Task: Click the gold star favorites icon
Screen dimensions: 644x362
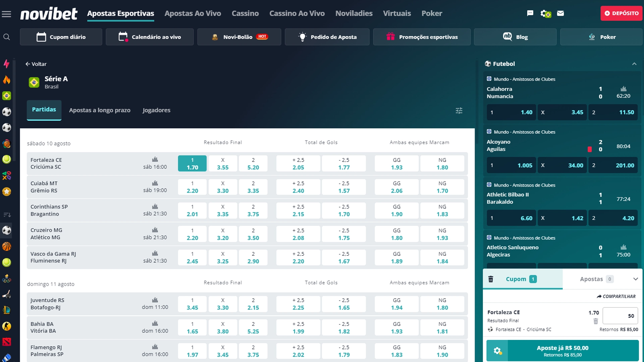Action: [6, 191]
